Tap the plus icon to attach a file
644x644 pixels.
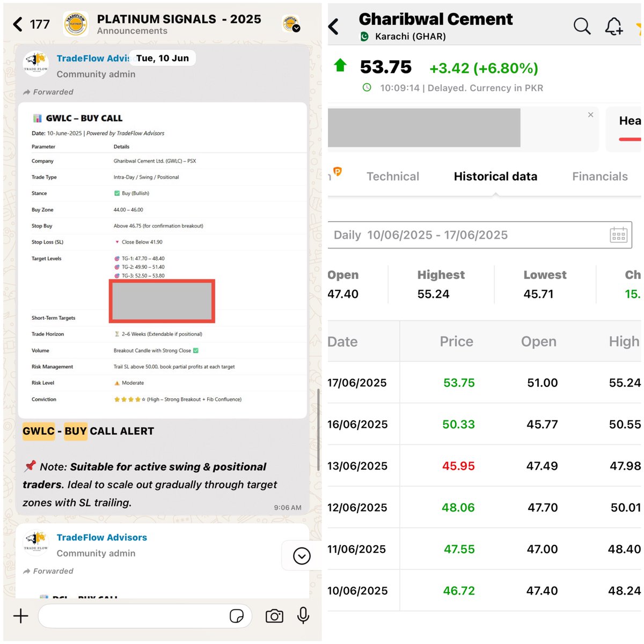20,616
